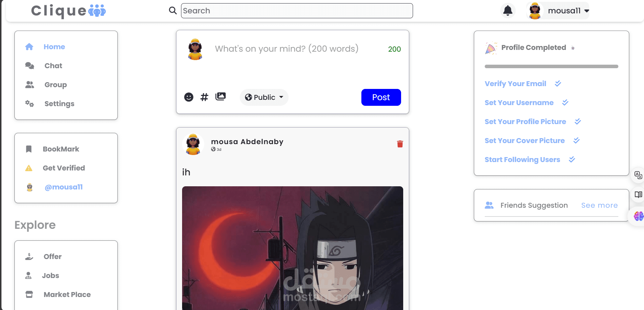Open the translate icon on the right edge

point(638,175)
